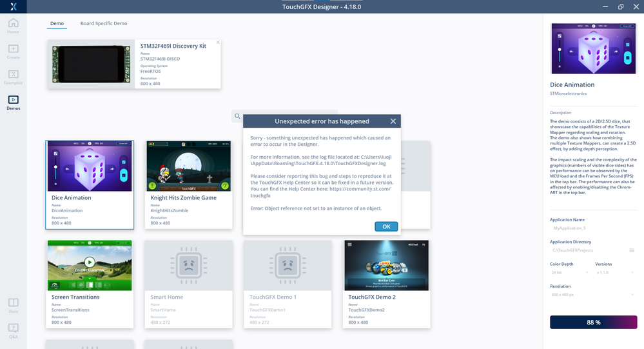644x349 pixels.
Task: Select the TouchGFX Demo 1 card
Action: tap(288, 284)
